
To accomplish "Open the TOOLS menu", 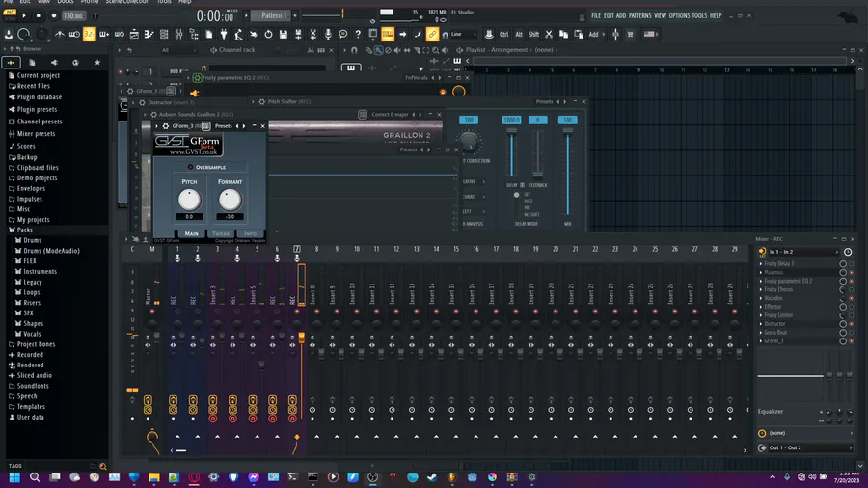I will [x=699, y=15].
